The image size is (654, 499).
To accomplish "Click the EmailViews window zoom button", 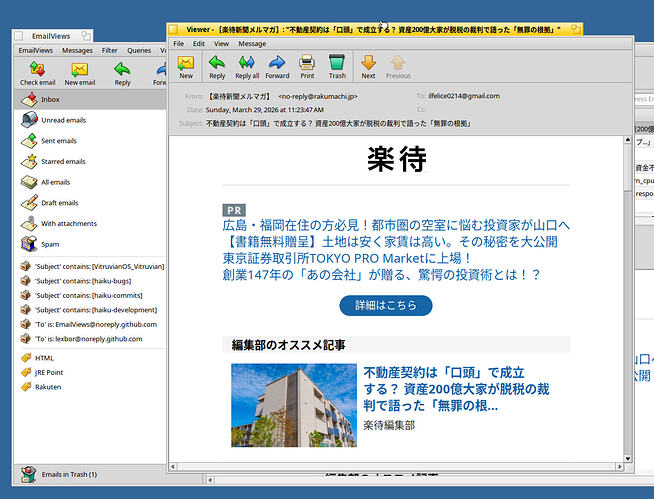I will point(86,35).
